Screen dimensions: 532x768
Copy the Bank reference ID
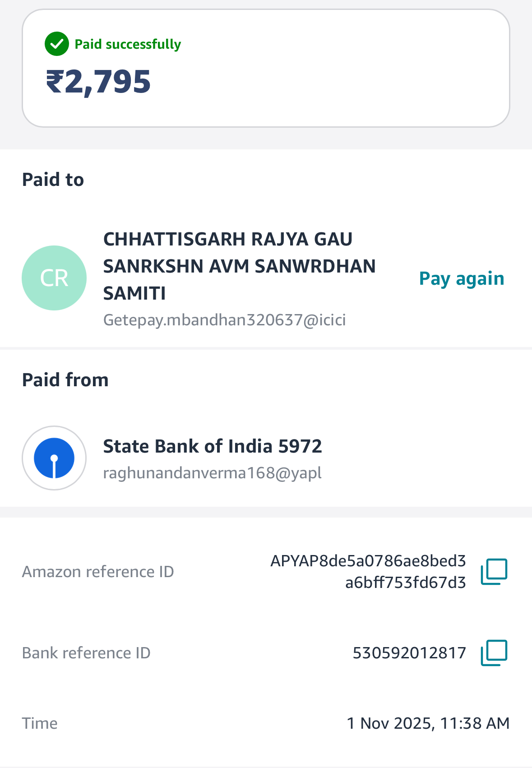click(494, 652)
